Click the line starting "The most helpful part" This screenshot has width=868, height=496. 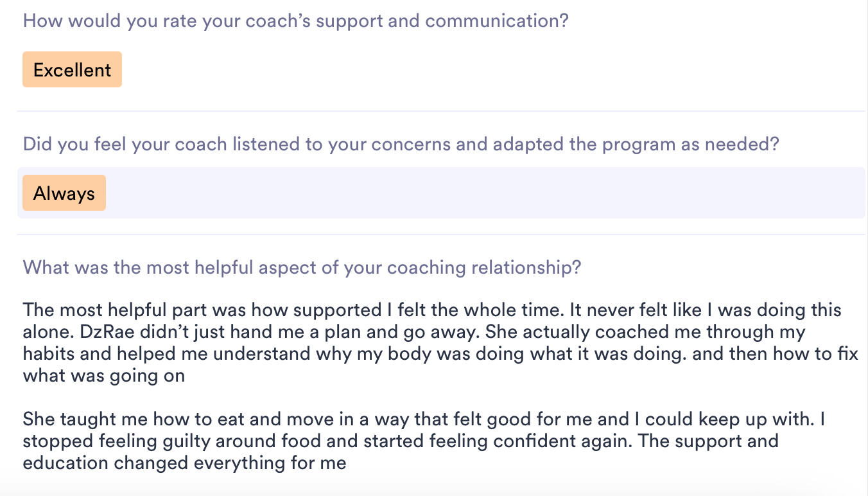coord(431,310)
